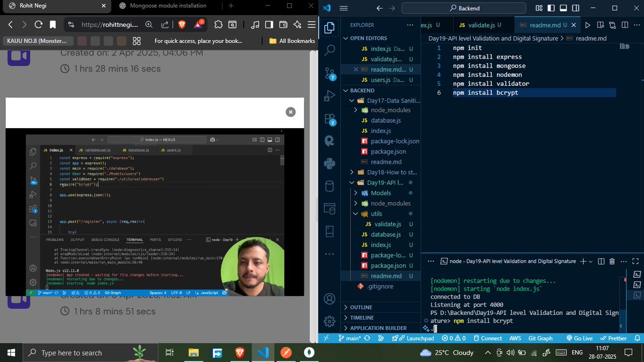Expand the TIMELINE section
This screenshot has height=362, width=644.
pyautogui.click(x=380, y=317)
